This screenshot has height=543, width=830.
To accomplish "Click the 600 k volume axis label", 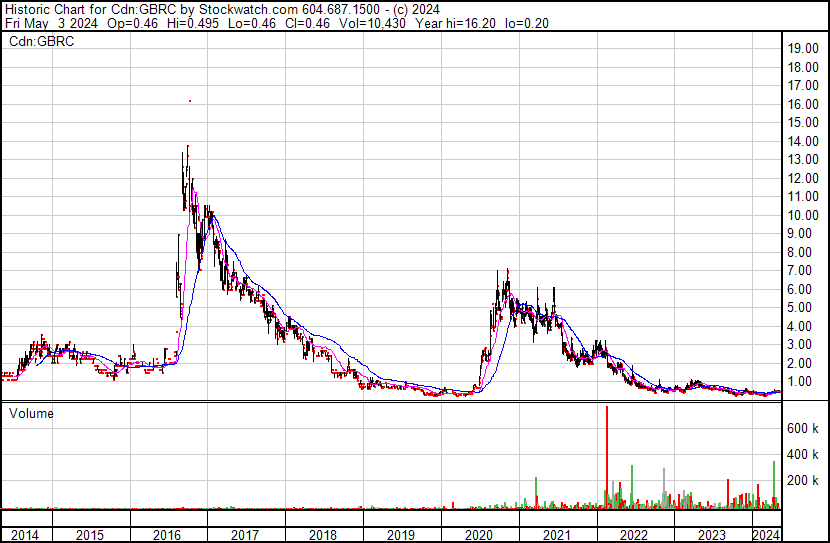I will pos(804,428).
